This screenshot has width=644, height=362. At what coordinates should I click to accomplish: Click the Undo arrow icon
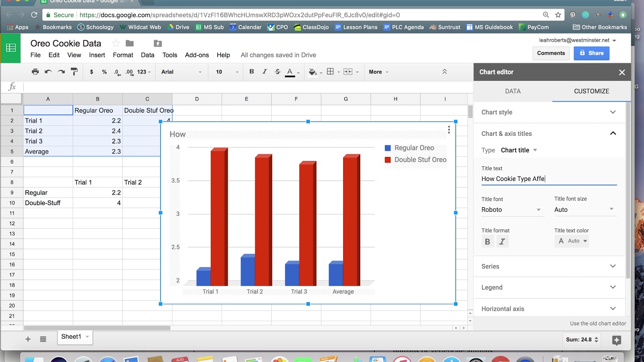[48, 72]
